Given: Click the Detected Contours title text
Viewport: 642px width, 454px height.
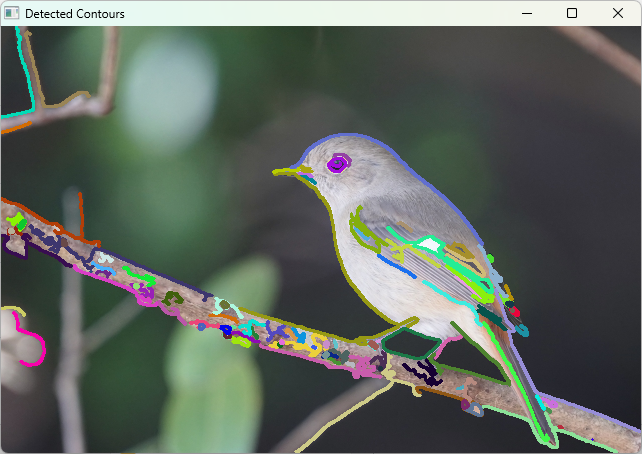Looking at the screenshot, I should pos(75,14).
